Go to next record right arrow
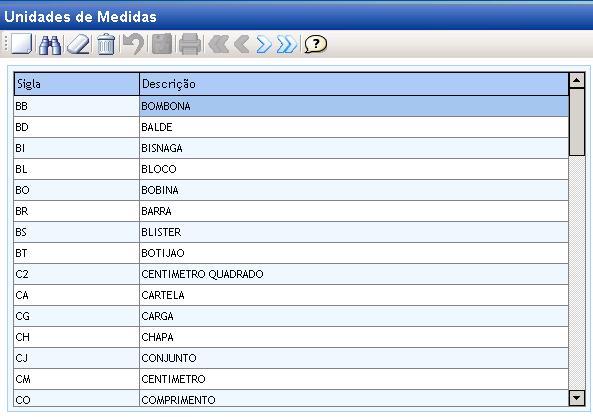 [x=264, y=44]
